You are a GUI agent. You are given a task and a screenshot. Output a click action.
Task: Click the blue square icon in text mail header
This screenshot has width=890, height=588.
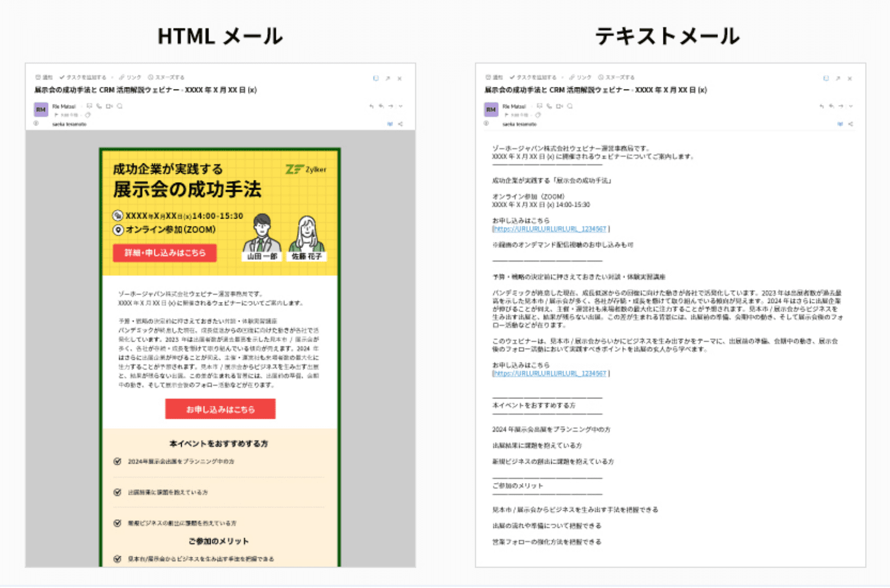(826, 78)
